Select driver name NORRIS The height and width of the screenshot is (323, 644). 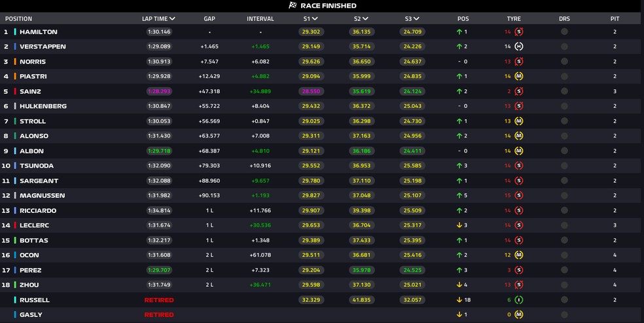point(33,62)
